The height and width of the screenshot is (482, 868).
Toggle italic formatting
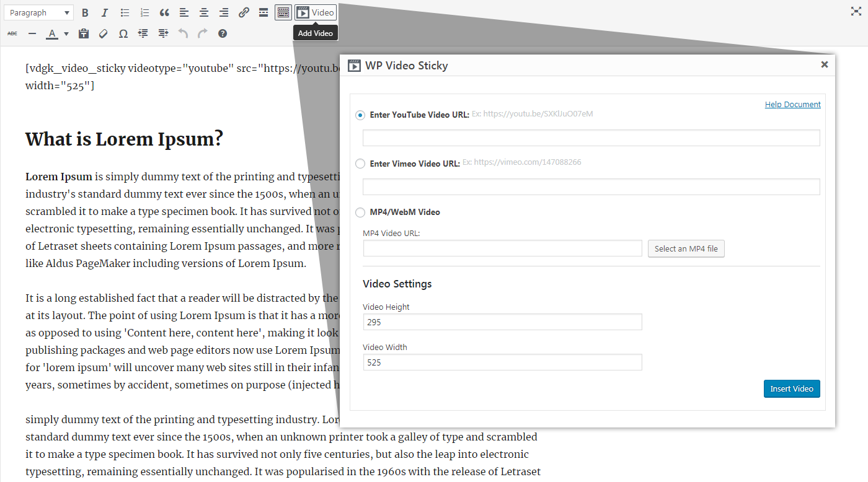pos(105,12)
